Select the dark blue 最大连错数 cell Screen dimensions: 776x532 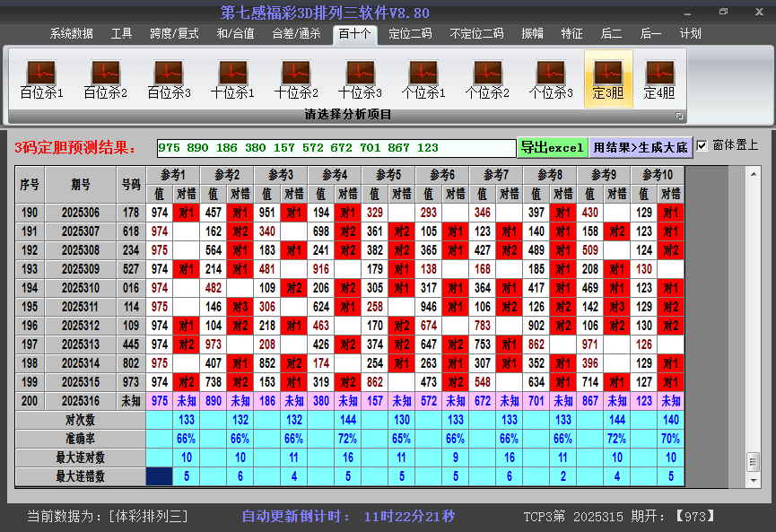[159, 476]
